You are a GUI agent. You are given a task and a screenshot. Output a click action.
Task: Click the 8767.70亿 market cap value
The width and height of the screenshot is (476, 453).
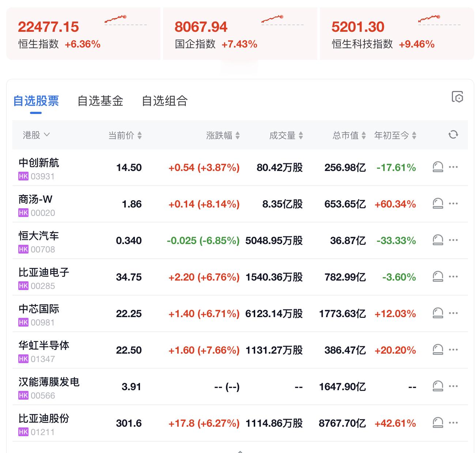(342, 423)
